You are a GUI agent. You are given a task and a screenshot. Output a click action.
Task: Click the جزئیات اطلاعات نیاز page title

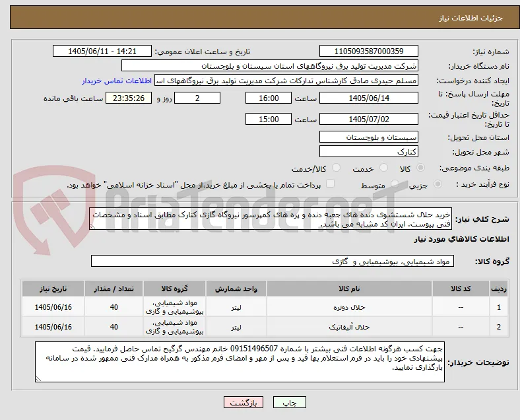(x=471, y=18)
